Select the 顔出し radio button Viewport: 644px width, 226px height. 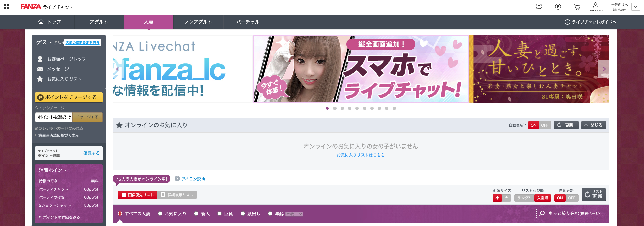coord(243,214)
